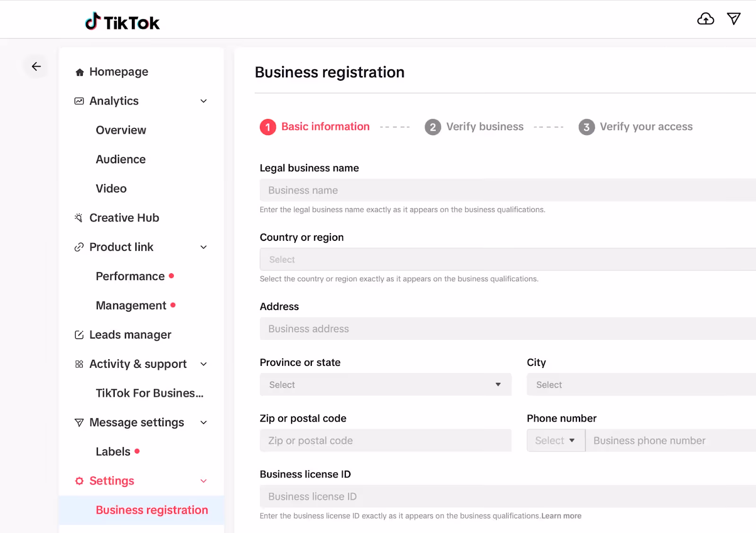Screen dimensions: 756x533
Task: Open the Performance menu item
Action: [130, 276]
